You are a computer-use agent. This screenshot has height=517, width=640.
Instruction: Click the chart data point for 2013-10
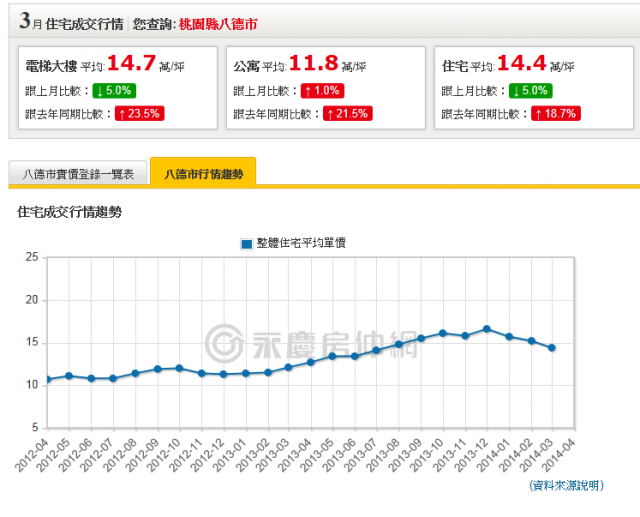coord(443,333)
